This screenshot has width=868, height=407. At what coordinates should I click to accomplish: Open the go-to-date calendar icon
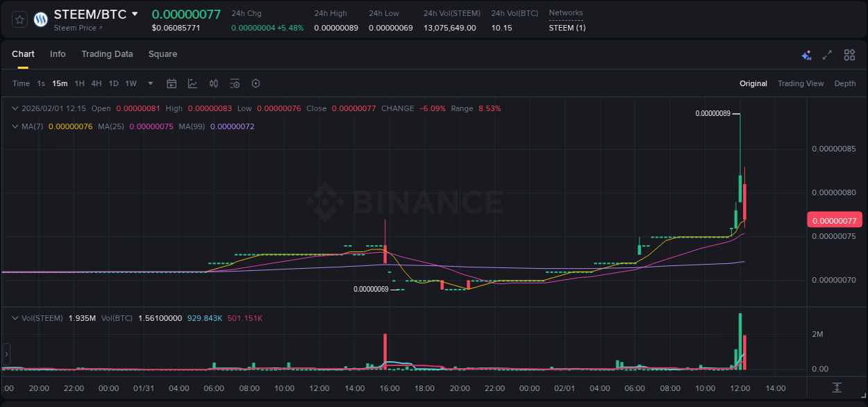click(172, 83)
